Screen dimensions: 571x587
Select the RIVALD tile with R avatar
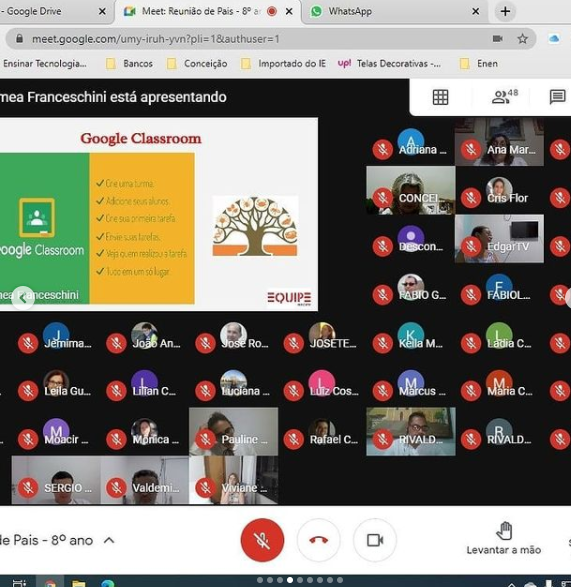499,432
